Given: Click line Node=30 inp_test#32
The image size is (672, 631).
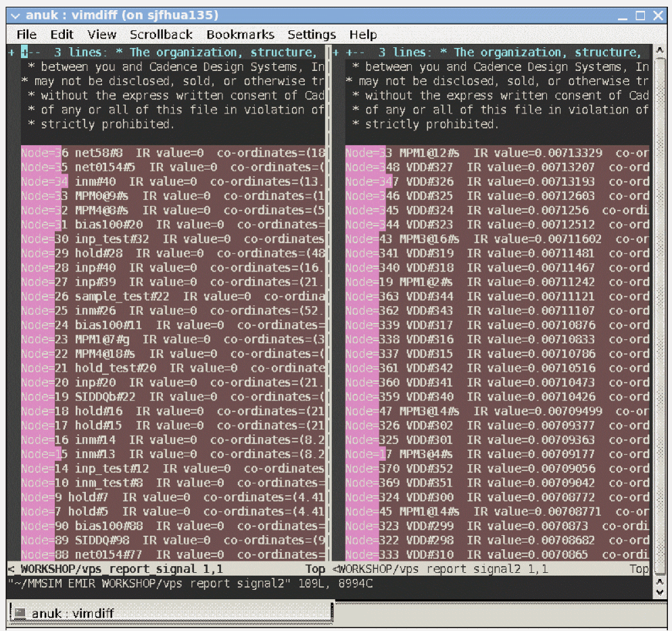Looking at the screenshot, I should coord(174,239).
